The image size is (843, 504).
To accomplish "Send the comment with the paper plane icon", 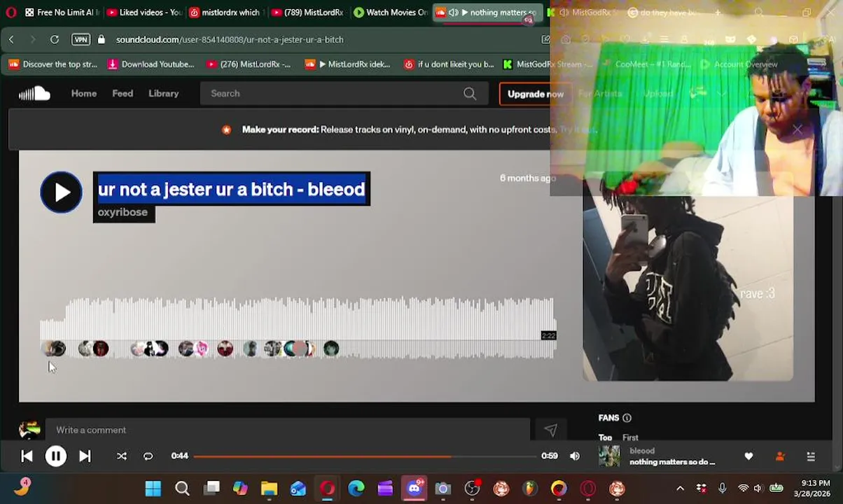I will tap(550, 430).
